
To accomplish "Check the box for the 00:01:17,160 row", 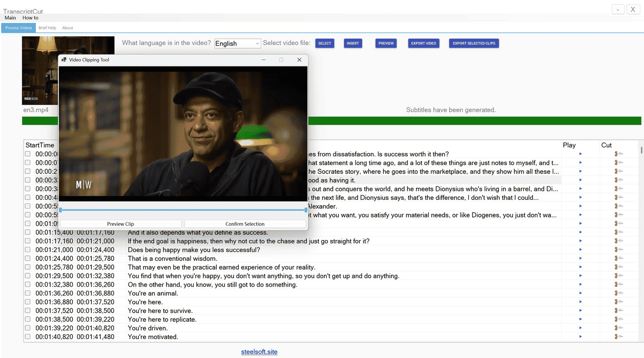I will coord(28,241).
